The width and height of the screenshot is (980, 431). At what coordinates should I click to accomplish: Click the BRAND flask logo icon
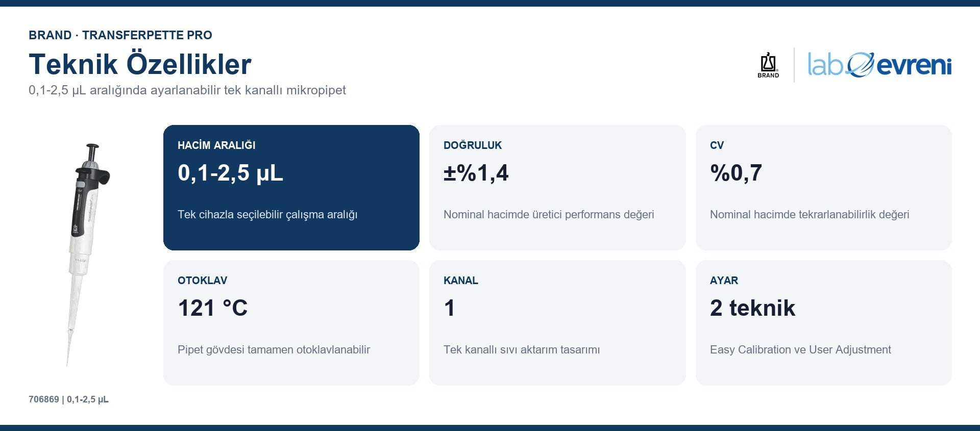pos(768,65)
